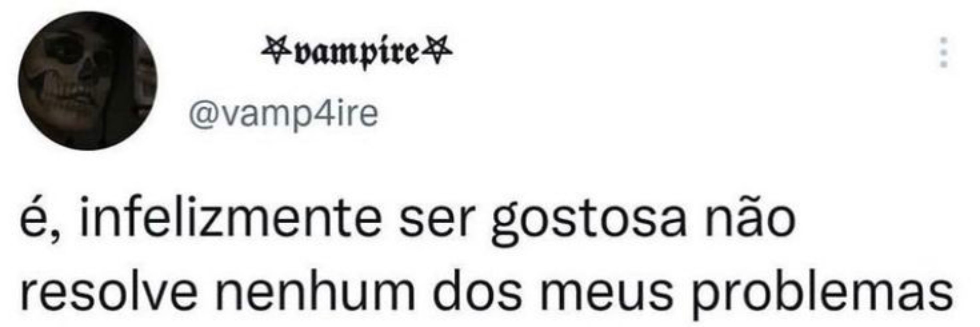Click the skull face profile picture
Screen dimensions: 980x327
[88, 81]
